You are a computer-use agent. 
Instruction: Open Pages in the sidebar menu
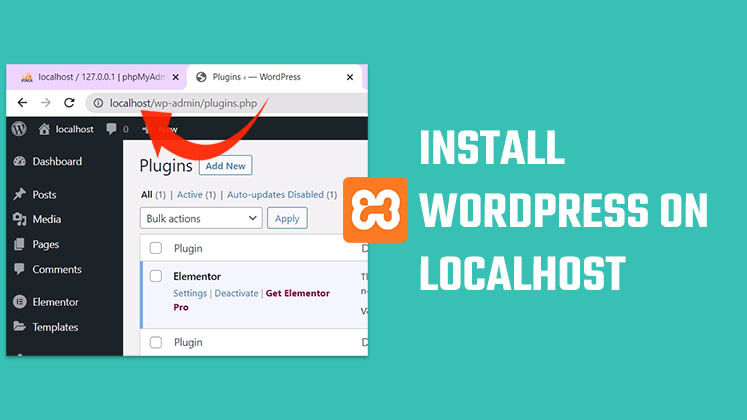point(46,244)
